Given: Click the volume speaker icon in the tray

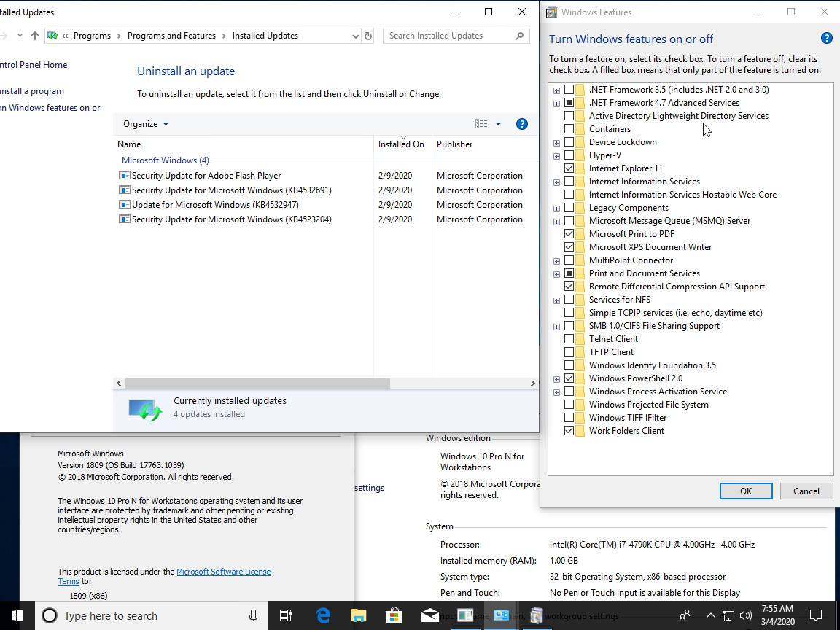Looking at the screenshot, I should pyautogui.click(x=745, y=615).
